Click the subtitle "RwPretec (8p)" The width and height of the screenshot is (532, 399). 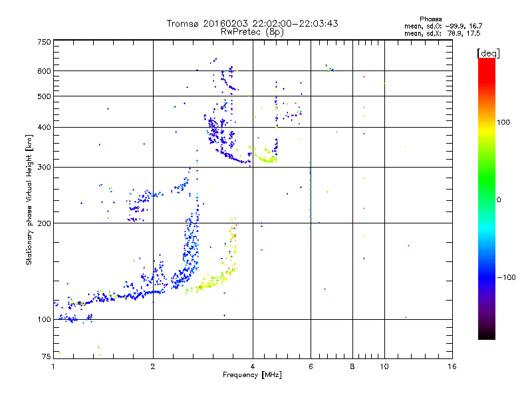click(x=252, y=32)
